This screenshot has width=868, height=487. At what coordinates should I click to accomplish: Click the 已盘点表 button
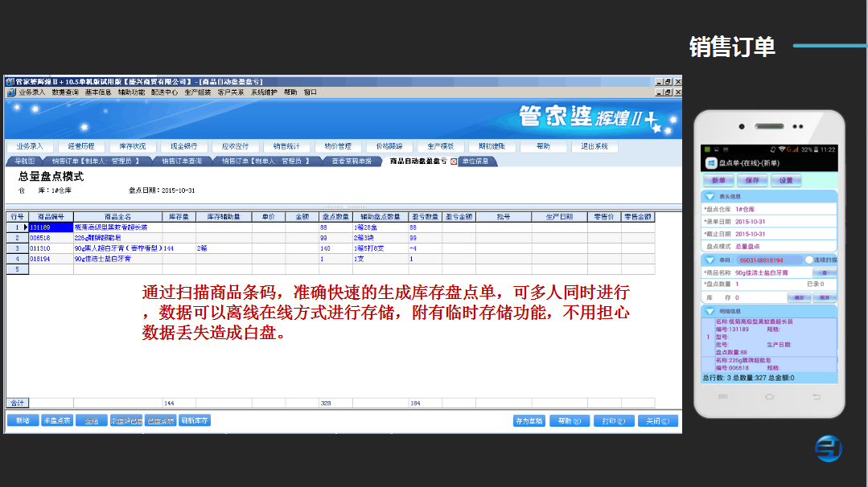coord(161,420)
